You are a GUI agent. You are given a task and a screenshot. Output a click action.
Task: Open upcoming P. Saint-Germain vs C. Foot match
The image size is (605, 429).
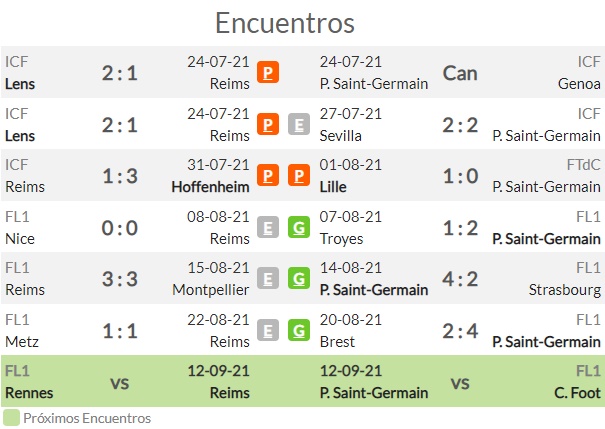click(460, 381)
